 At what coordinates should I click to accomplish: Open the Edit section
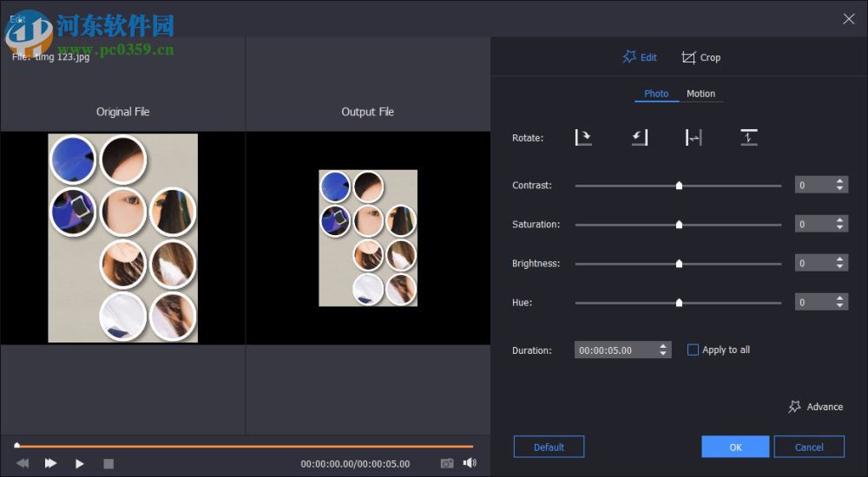click(x=640, y=57)
